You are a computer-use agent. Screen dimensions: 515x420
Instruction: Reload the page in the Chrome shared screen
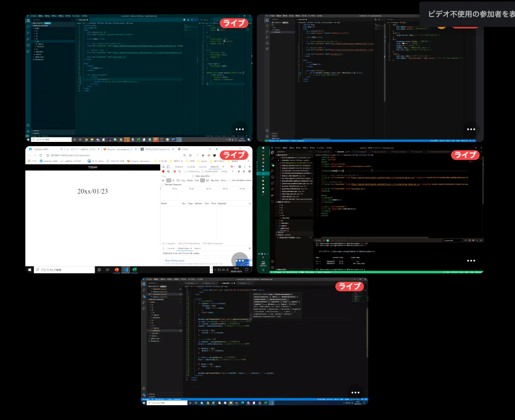(x=41, y=155)
